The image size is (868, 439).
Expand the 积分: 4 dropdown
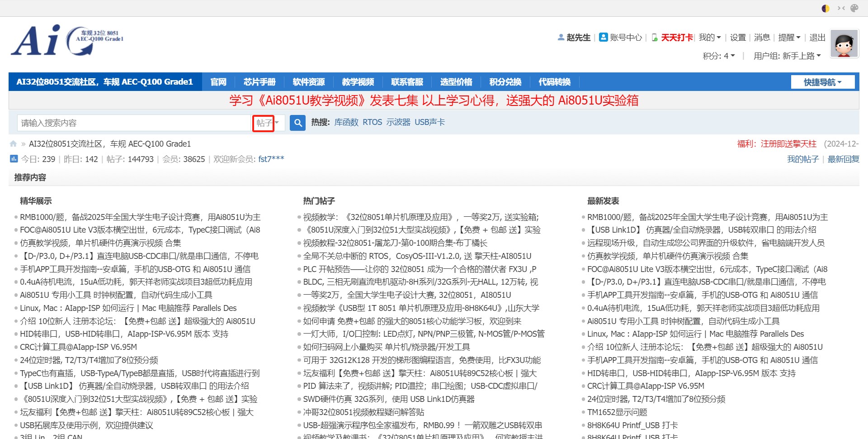point(719,56)
